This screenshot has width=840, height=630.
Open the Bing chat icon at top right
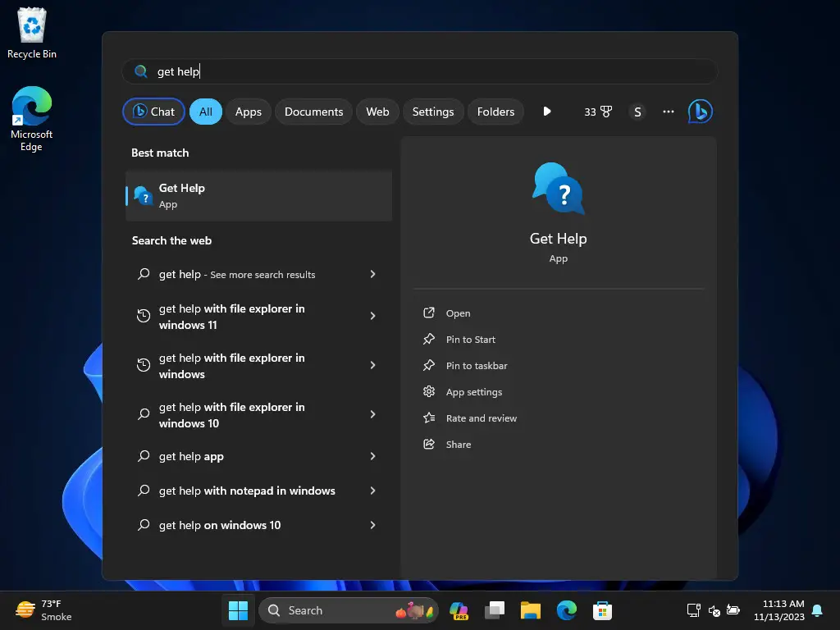point(700,112)
